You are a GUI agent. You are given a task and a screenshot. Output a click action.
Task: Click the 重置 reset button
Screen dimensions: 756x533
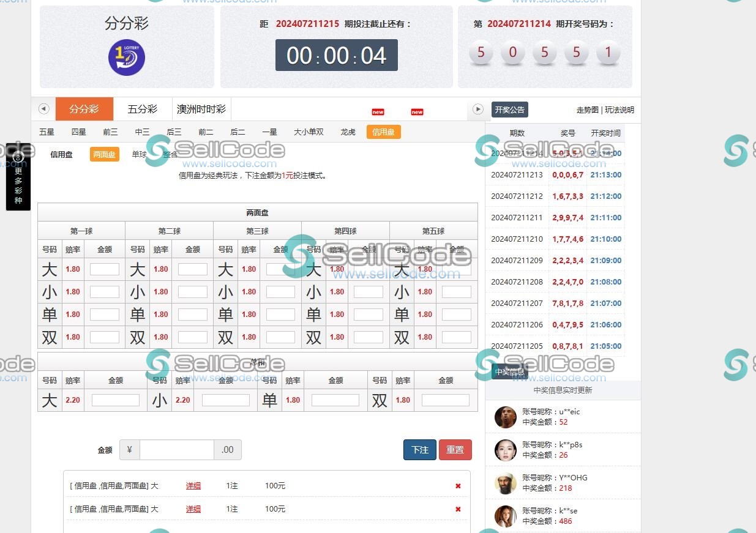click(x=455, y=449)
